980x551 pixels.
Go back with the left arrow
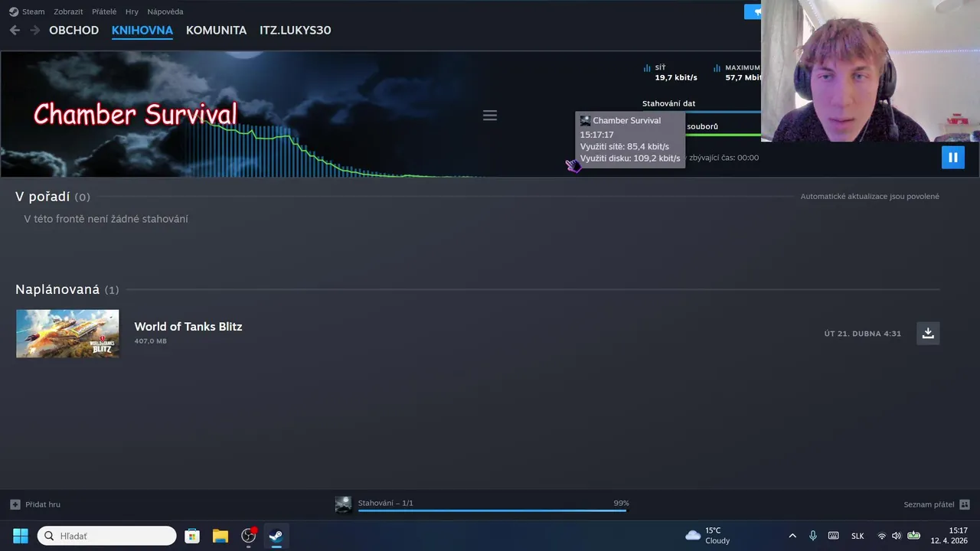[15, 30]
